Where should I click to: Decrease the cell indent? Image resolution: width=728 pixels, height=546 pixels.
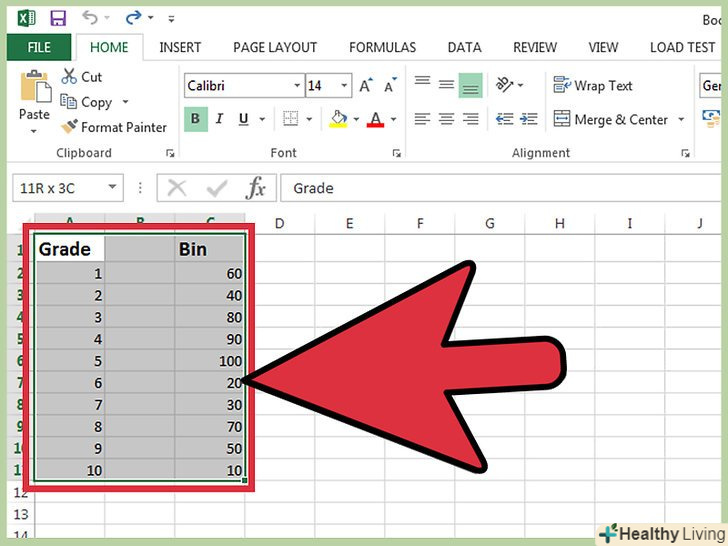tap(505, 119)
